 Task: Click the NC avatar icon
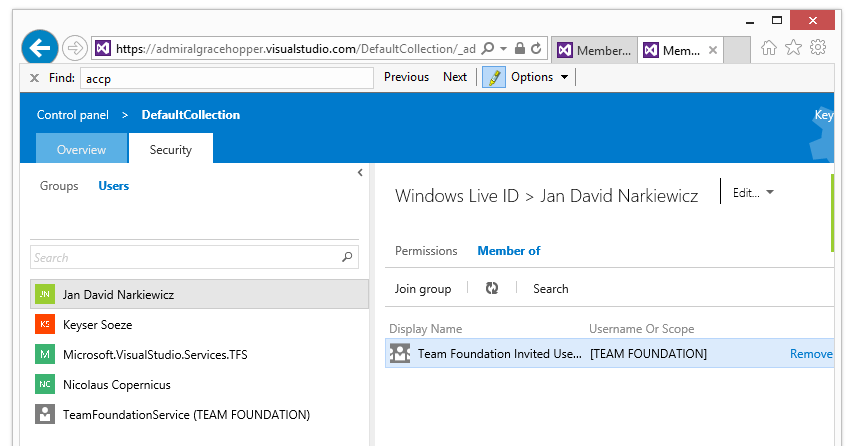pyautogui.click(x=44, y=384)
